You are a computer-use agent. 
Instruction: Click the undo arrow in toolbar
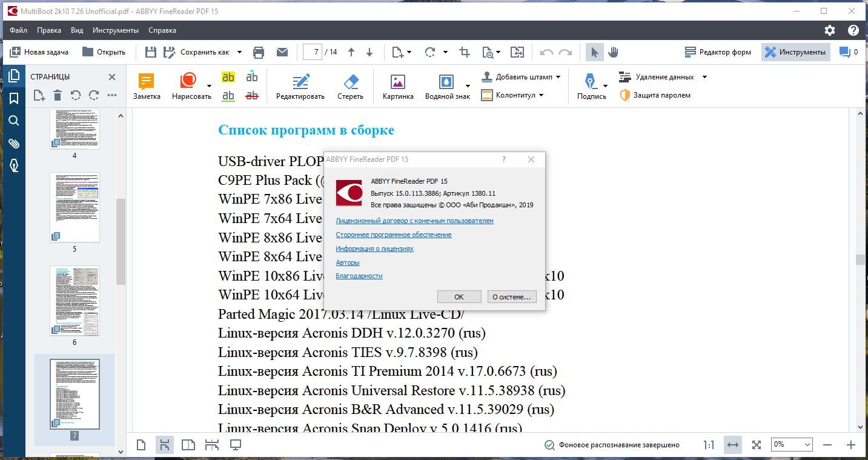pyautogui.click(x=546, y=52)
